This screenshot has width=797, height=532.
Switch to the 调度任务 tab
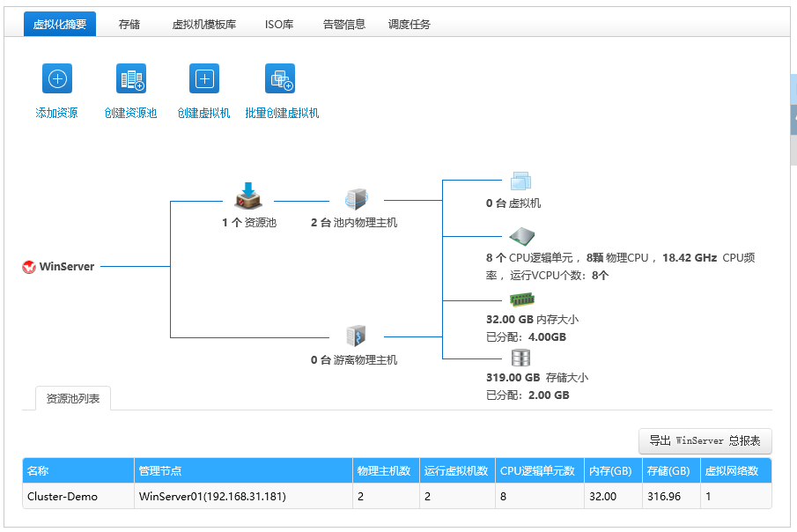[x=410, y=24]
